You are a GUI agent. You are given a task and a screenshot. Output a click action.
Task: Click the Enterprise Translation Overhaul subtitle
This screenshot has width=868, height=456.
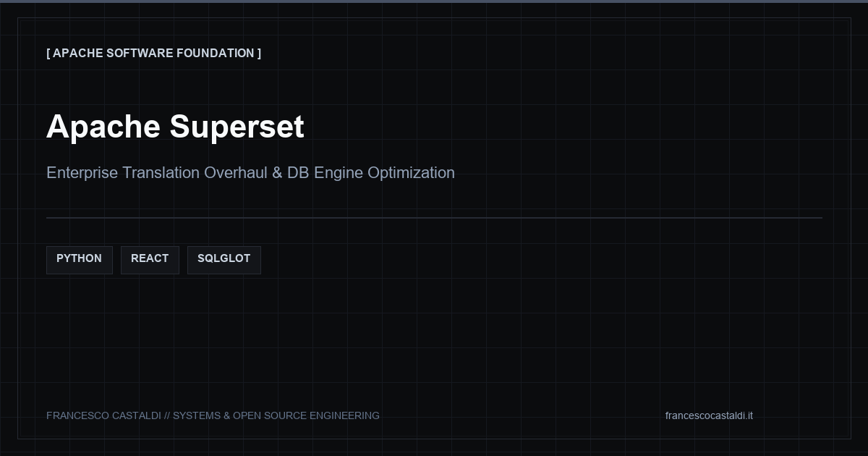coord(250,173)
